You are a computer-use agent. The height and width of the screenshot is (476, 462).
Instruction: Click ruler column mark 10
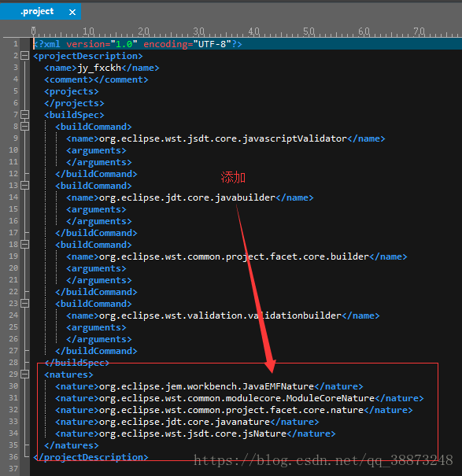88,31
